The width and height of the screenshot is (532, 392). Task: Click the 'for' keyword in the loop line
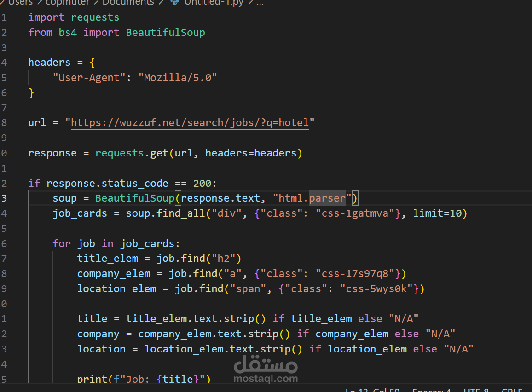coord(61,243)
